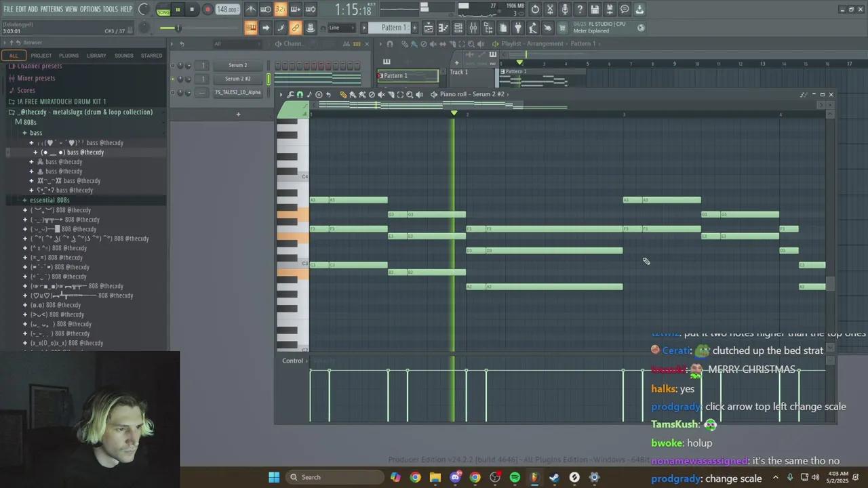Click the 148 tempo field
868x488 pixels.
pos(227,9)
